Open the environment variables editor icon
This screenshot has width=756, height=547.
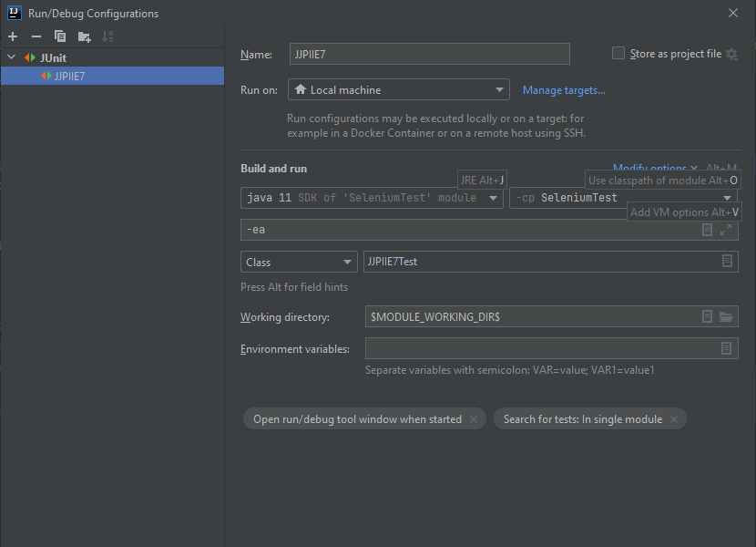point(727,348)
